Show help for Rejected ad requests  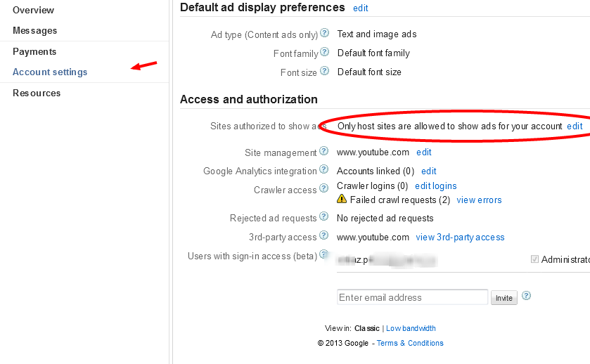[324, 217]
